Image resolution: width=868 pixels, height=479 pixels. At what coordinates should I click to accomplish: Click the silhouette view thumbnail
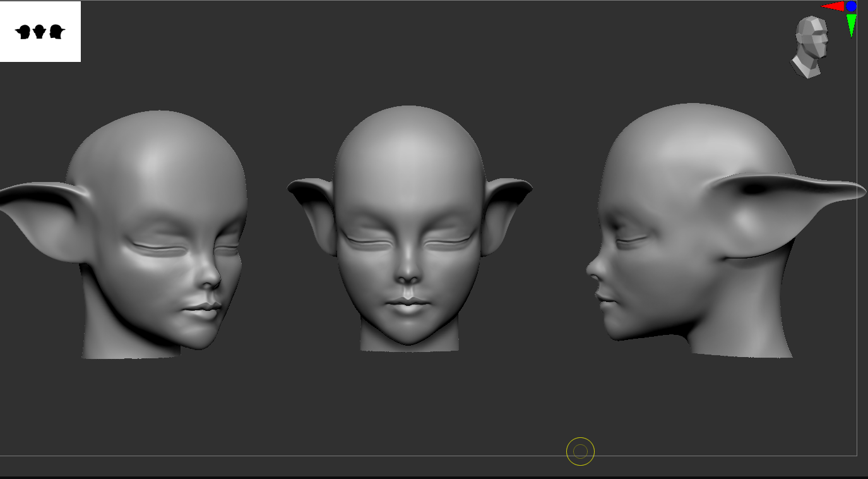(x=40, y=32)
